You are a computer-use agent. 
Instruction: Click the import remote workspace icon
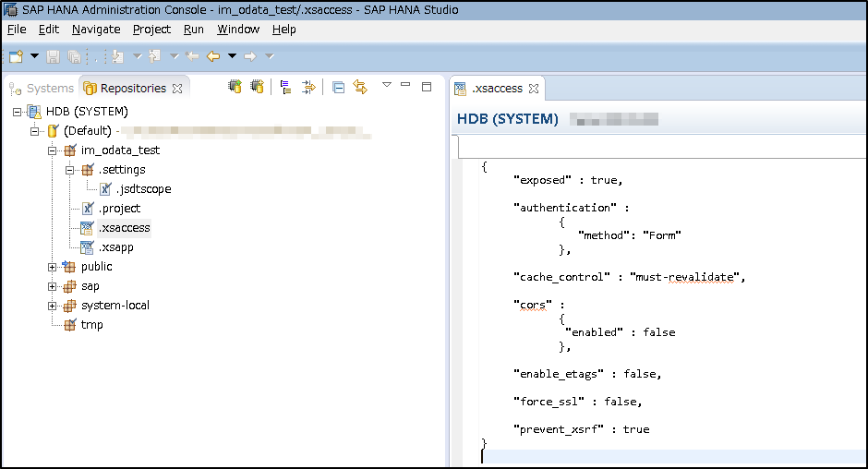(x=258, y=87)
